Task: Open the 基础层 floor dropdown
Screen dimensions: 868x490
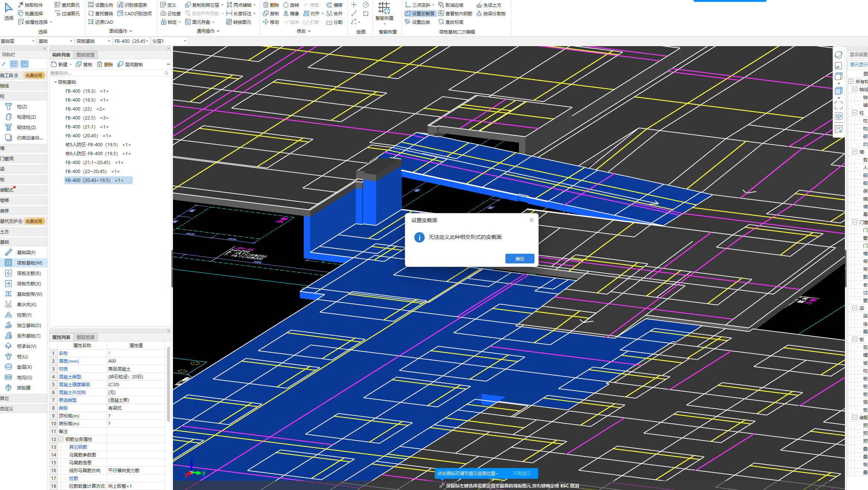Action: click(x=18, y=41)
